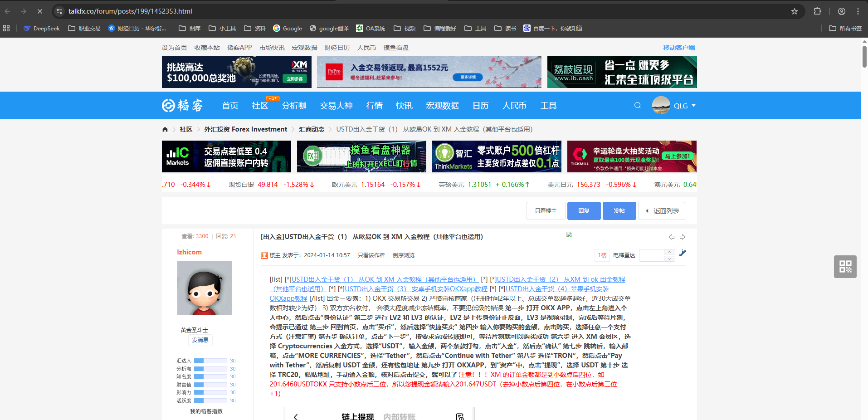Toggle 只看楼主 to show only the poster

[x=546, y=211]
